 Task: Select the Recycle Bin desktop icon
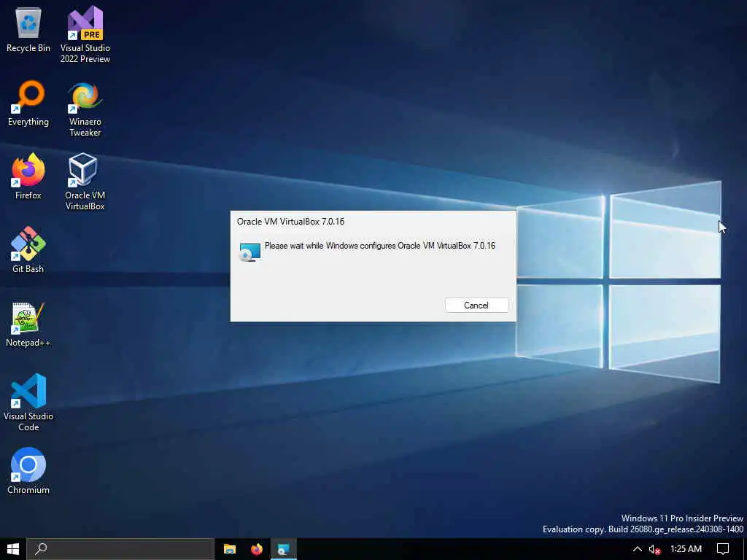point(28,29)
